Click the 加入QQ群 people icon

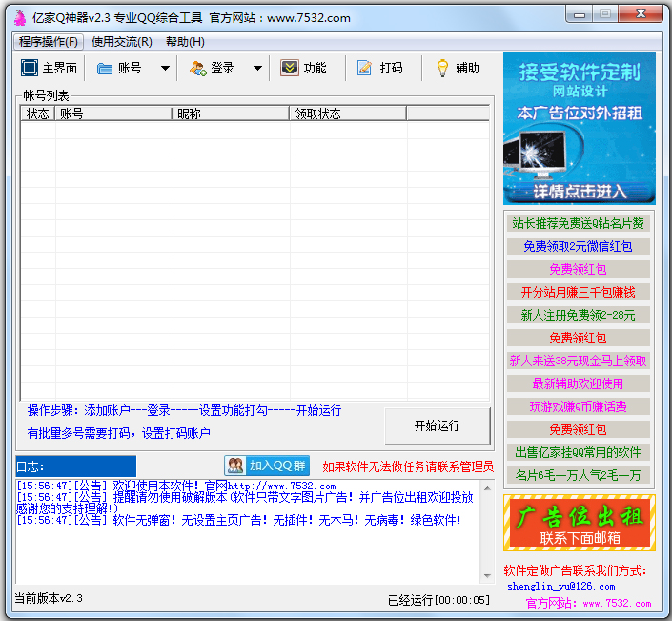(x=235, y=466)
